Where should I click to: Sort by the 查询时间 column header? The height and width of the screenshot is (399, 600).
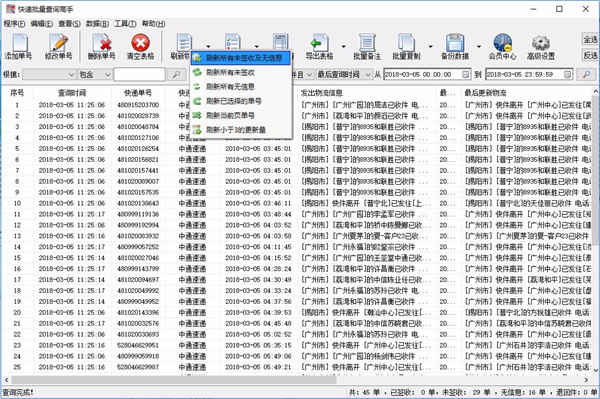pos(72,93)
